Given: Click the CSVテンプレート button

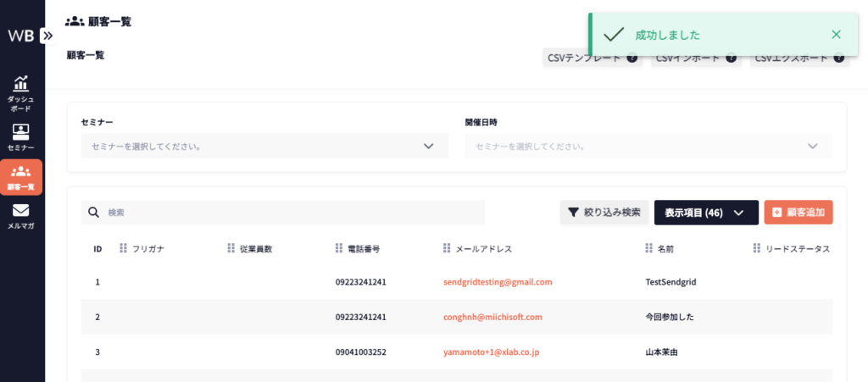Looking at the screenshot, I should [x=591, y=58].
